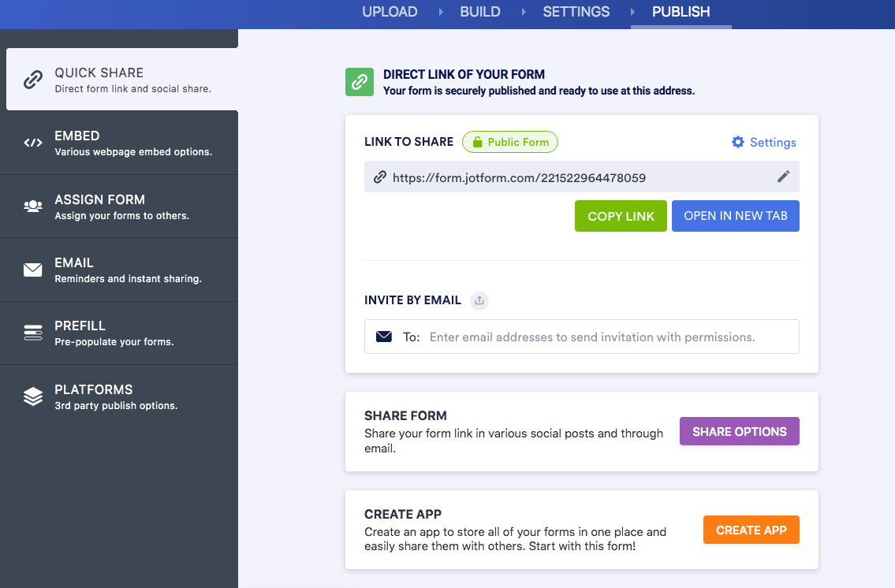This screenshot has height=588, width=895.
Task: Open the Settings tab in top navigation
Action: (x=576, y=12)
